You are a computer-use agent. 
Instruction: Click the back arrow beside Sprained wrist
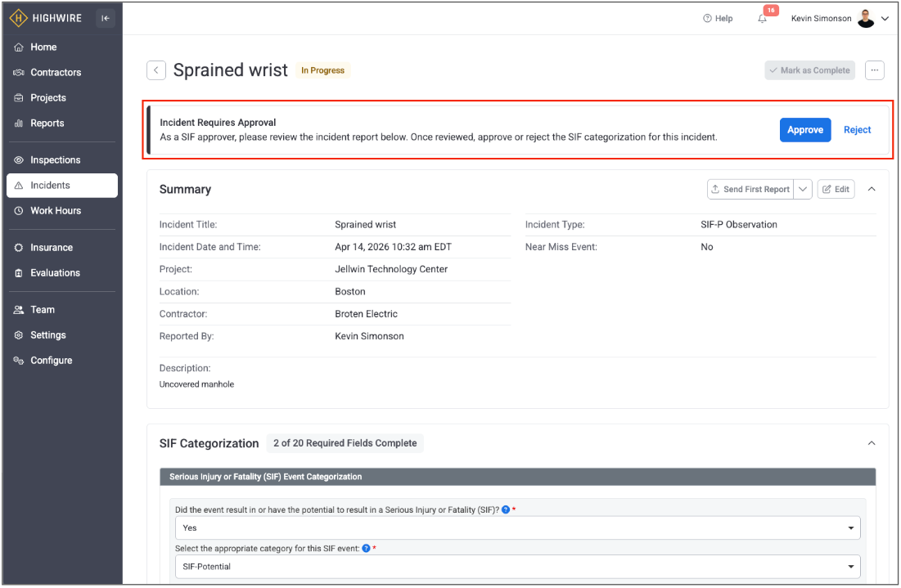[x=156, y=70]
